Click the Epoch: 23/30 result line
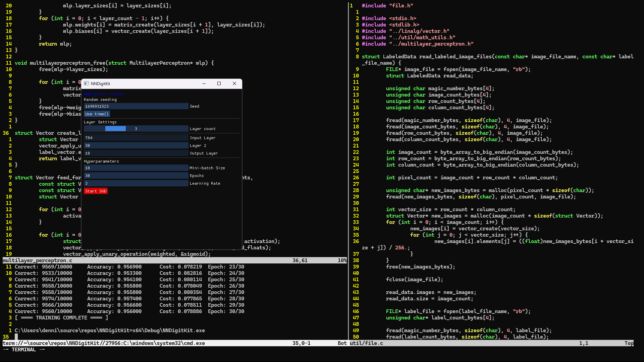Viewport: 644px width, 362px height. (129, 267)
